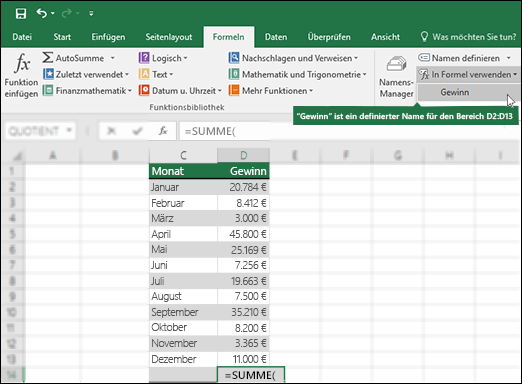The height and width of the screenshot is (384, 522).
Task: Select the cell with 20.784 €
Action: pyautogui.click(x=243, y=187)
